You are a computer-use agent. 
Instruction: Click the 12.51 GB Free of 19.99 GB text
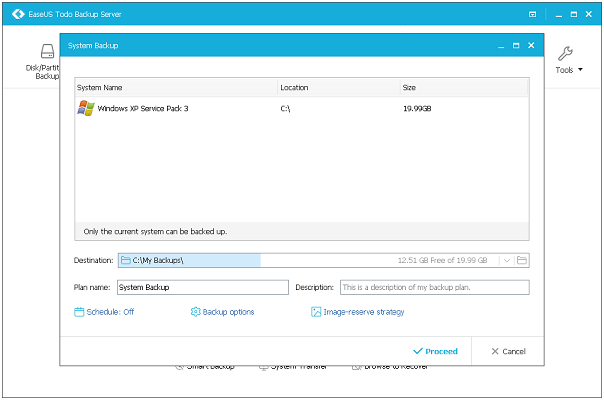tap(442, 261)
